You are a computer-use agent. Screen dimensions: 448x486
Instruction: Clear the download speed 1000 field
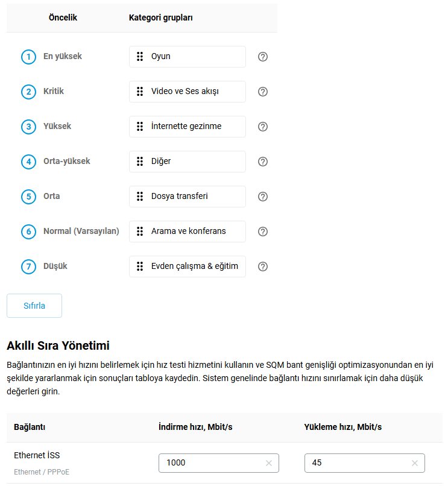coord(269,463)
